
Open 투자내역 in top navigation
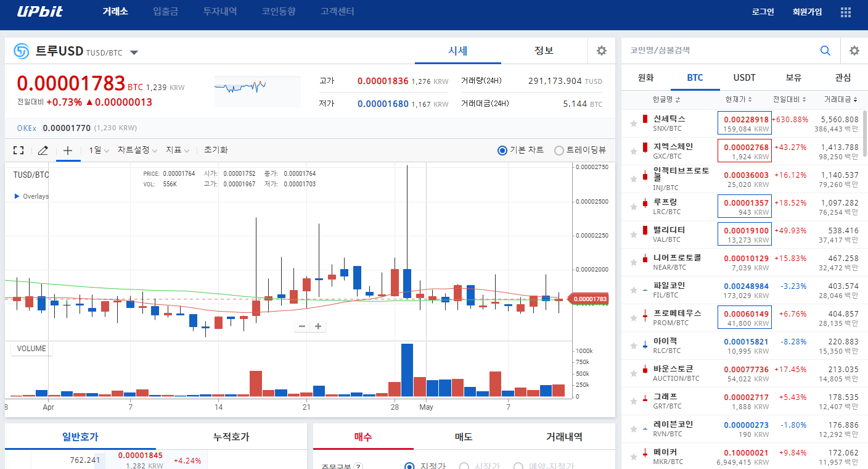pos(219,12)
